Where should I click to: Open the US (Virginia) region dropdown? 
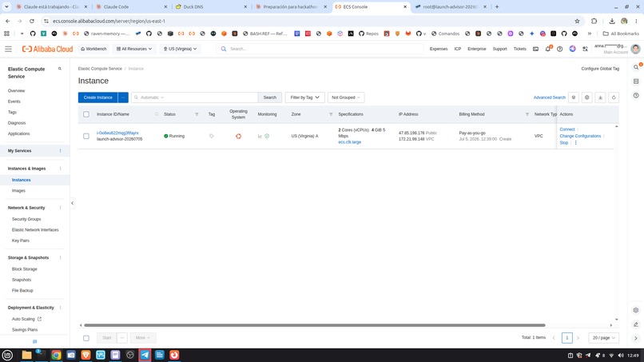pos(180,49)
